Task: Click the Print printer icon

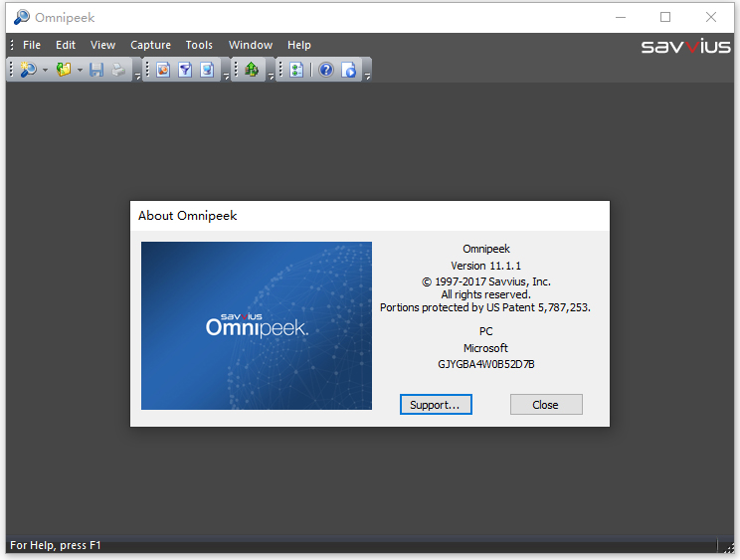Action: [x=118, y=70]
